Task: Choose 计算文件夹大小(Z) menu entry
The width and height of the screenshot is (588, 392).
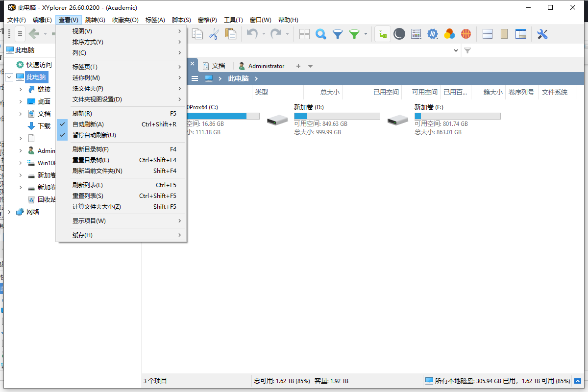Action: click(x=122, y=207)
